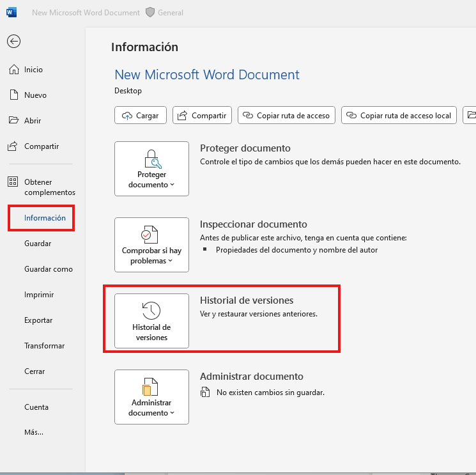Click the back arrow to return to document
Screen dimensions: 476x475
coord(13,42)
